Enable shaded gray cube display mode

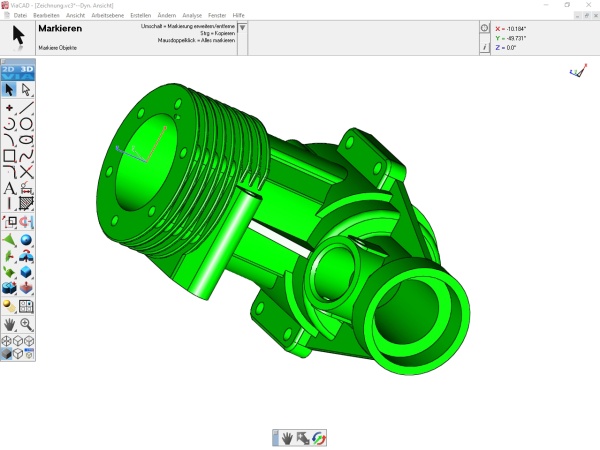7,354
